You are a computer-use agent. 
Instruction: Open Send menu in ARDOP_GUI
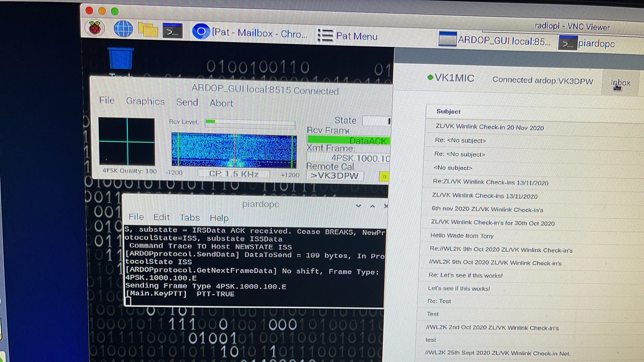click(x=187, y=102)
